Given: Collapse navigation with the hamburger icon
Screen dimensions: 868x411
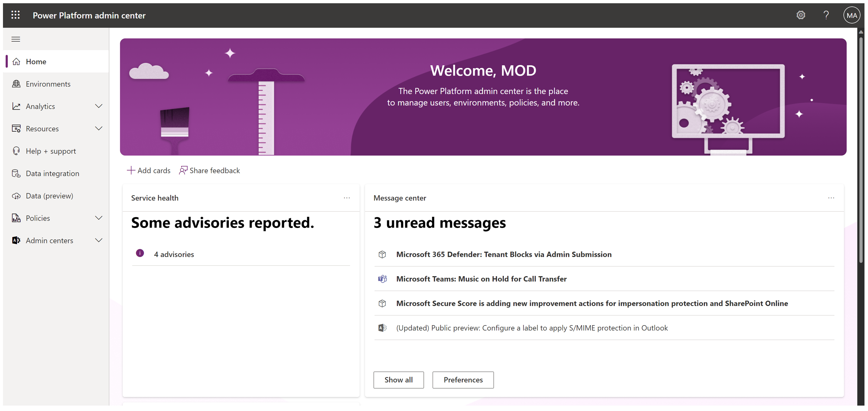Looking at the screenshot, I should coord(15,39).
